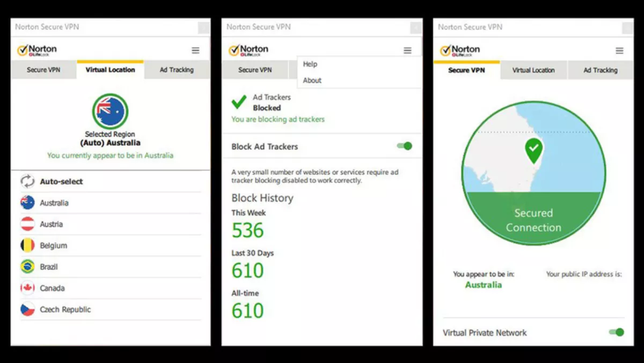Image resolution: width=644 pixels, height=363 pixels.
Task: Switch to Ad Tracking tab in left window
Action: tap(177, 70)
